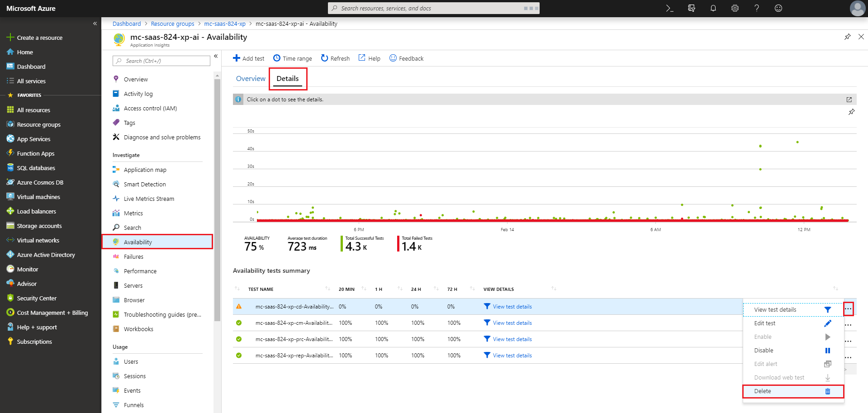The height and width of the screenshot is (413, 868).
Task: Collapse the left portal navigation sidebar
Action: point(95,24)
